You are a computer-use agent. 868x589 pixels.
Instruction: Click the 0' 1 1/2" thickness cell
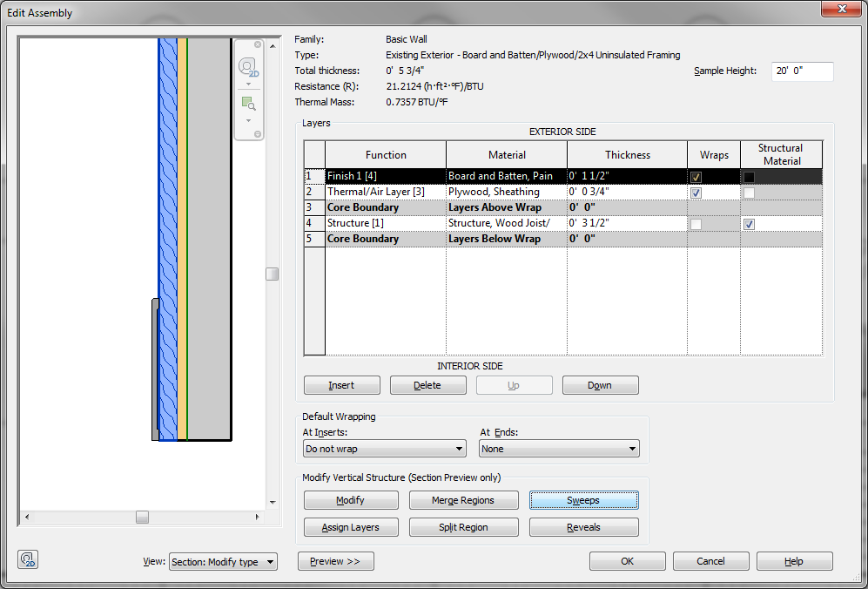coord(627,176)
